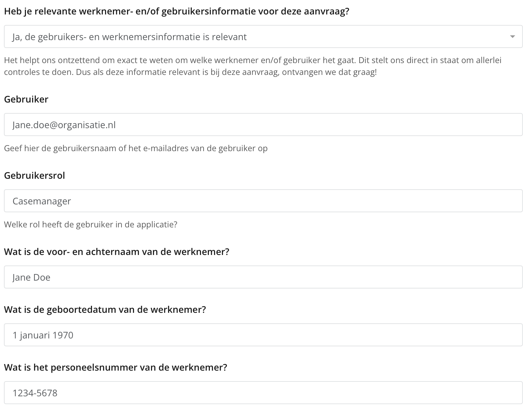Click the 'Welke rol heeft de gebruiker' hint
This screenshot has width=532, height=414.
tap(91, 225)
